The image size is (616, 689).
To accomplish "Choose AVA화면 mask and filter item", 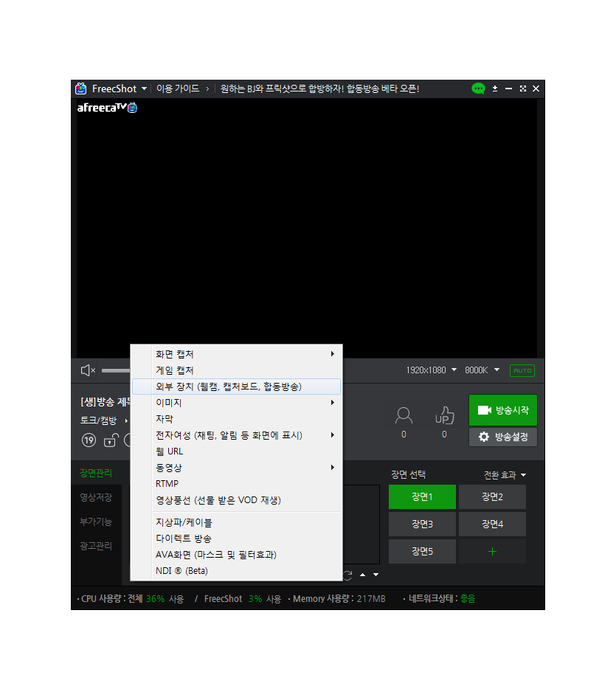I will click(x=236, y=555).
